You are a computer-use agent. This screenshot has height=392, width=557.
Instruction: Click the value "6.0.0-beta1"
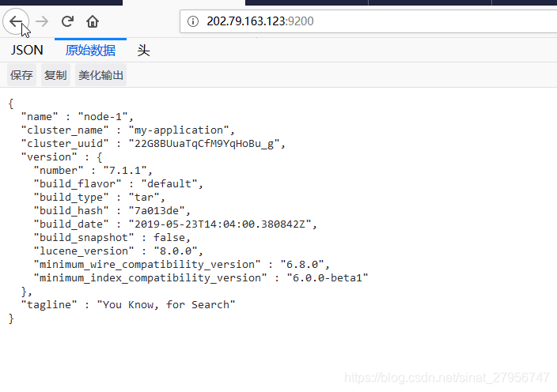click(x=328, y=278)
